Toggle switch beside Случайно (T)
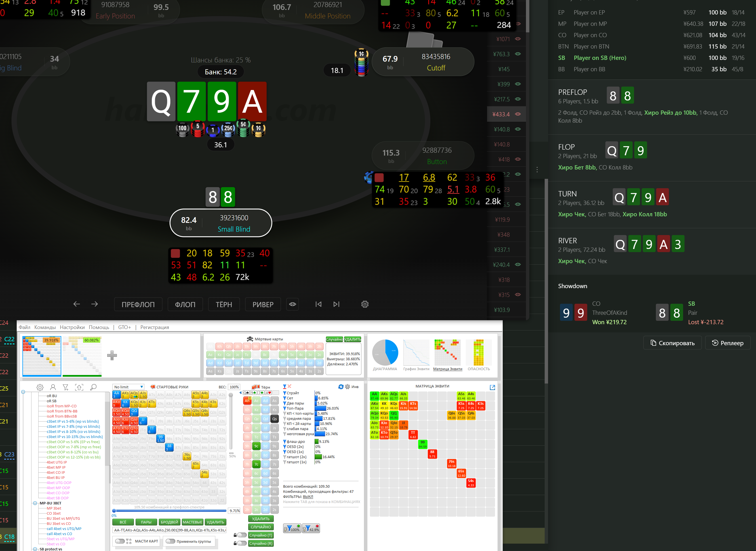The image size is (756, 551). point(242,535)
